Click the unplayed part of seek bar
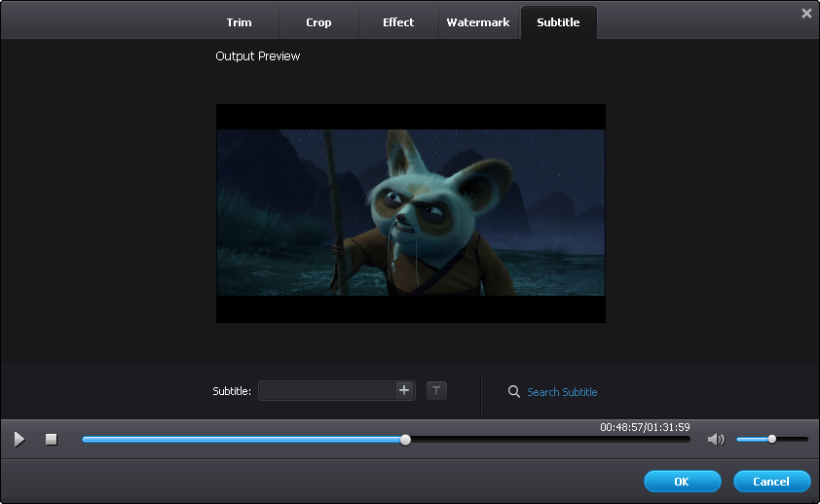 [545, 440]
